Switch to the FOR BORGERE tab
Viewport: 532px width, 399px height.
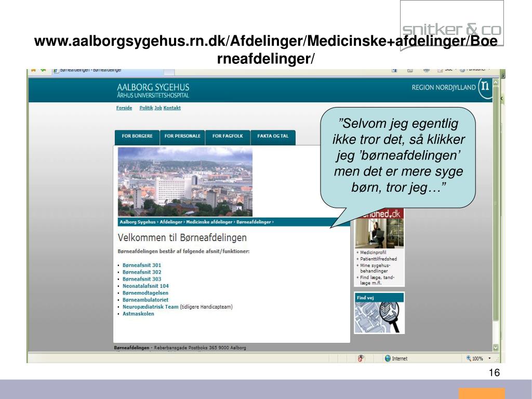tap(137, 137)
